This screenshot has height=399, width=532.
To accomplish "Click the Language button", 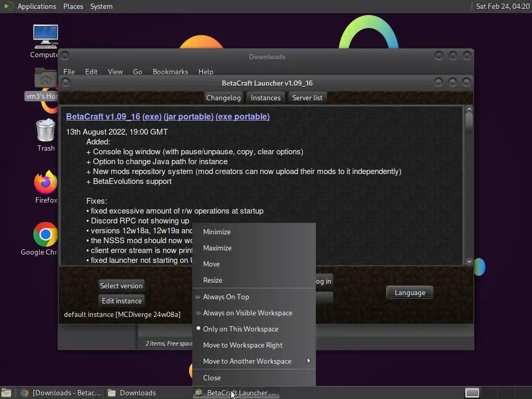I will 410,292.
